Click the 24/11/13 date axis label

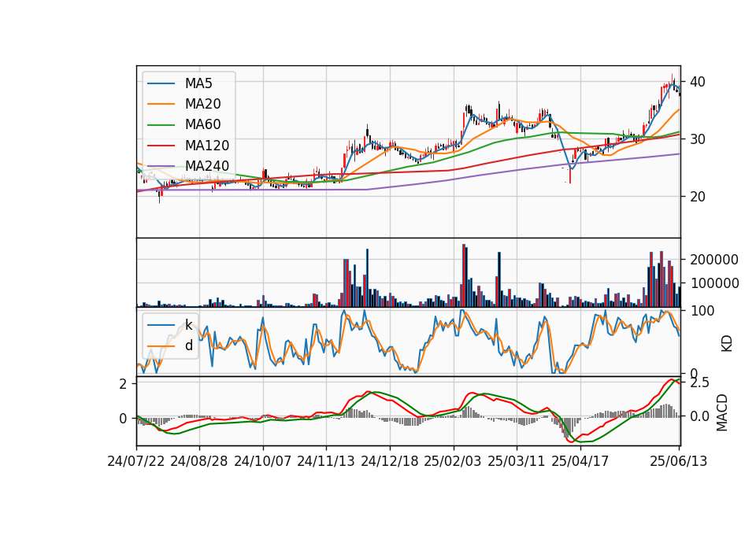click(x=326, y=461)
